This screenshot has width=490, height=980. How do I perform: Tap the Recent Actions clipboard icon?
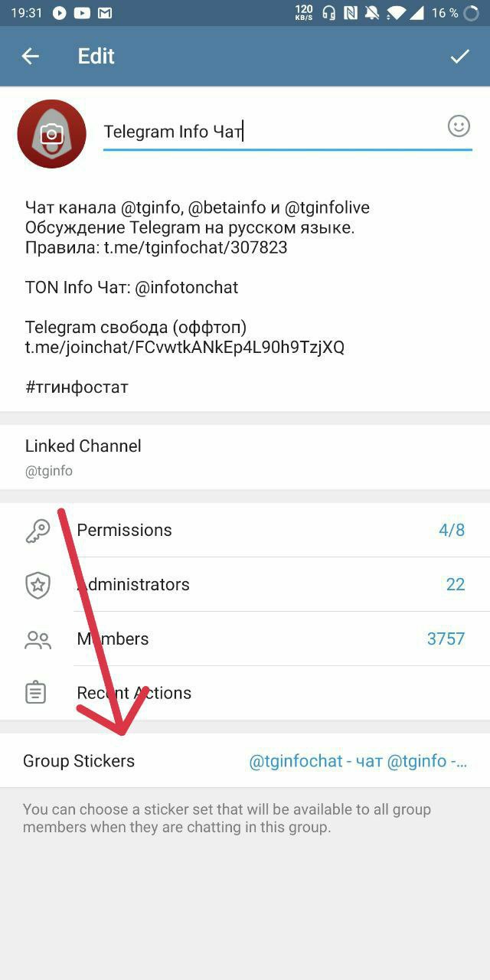pos(35,693)
